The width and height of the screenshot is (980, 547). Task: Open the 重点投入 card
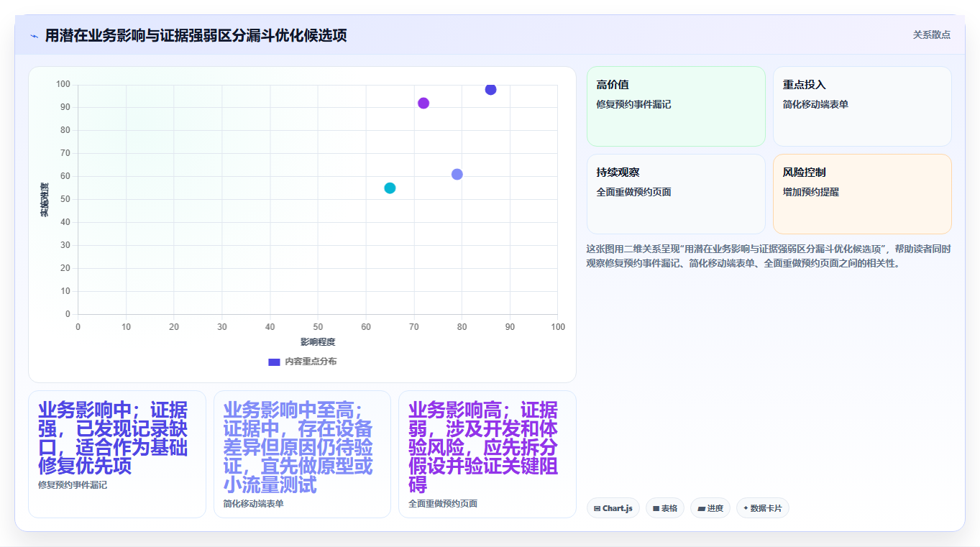pos(862,106)
